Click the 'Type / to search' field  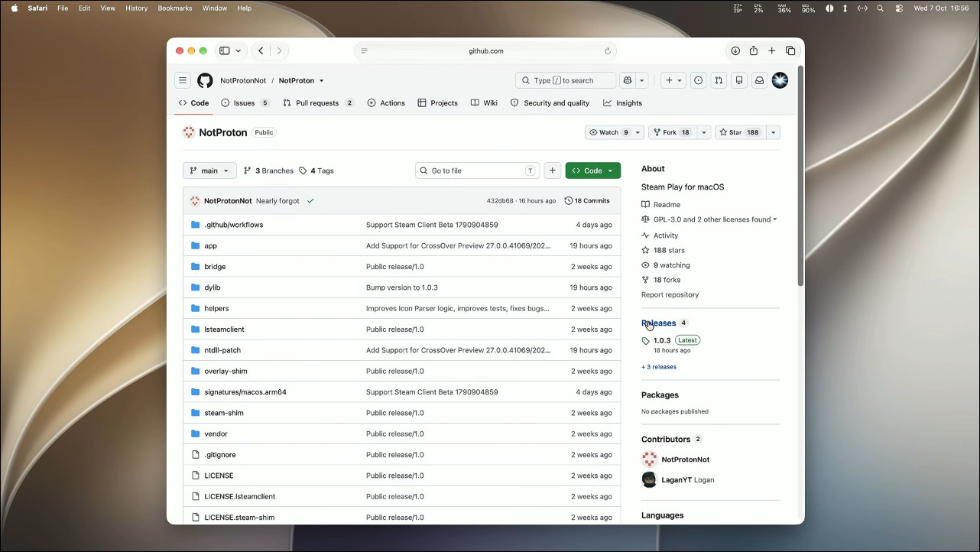[566, 80]
